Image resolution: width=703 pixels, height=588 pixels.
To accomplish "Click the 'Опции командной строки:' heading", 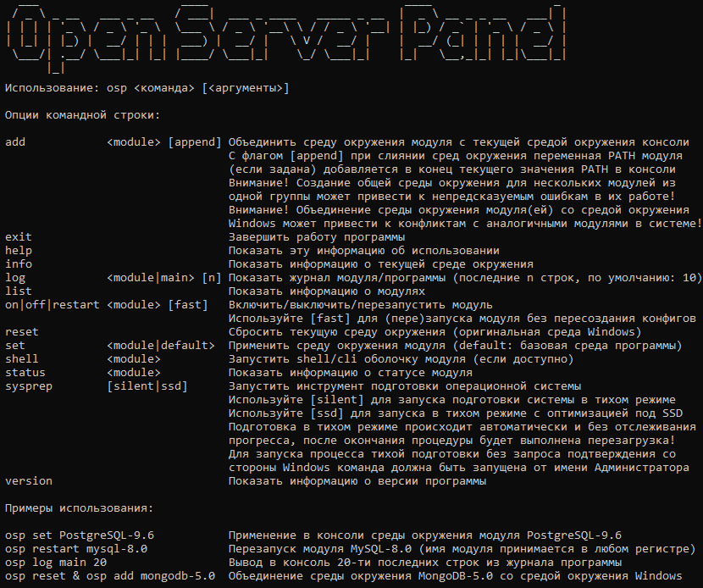I will [x=82, y=115].
